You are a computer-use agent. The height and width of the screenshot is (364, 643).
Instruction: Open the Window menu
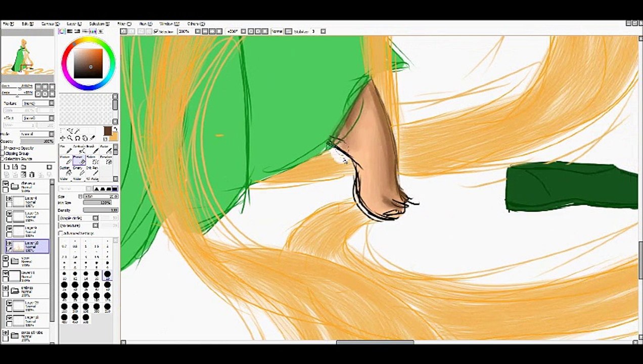tap(169, 24)
